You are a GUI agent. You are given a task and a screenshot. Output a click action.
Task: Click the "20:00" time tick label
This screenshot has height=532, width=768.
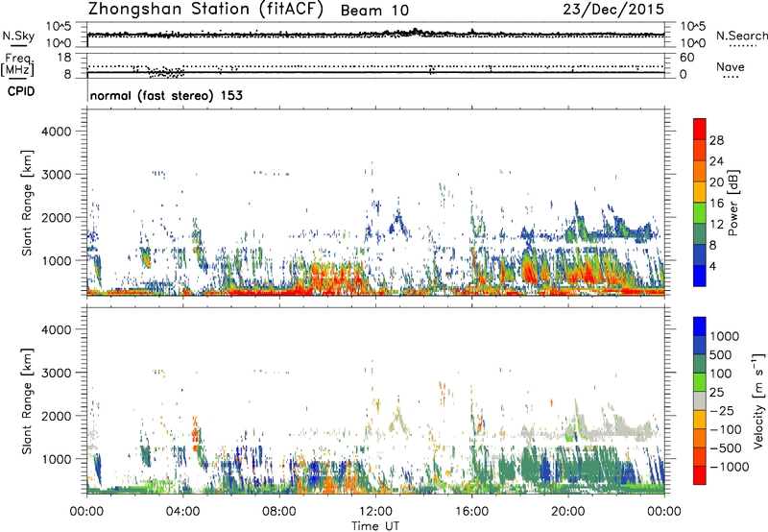[567, 512]
